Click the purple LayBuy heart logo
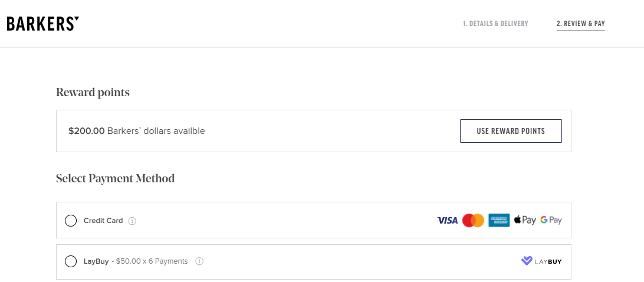The width and height of the screenshot is (644, 282). 527,261
